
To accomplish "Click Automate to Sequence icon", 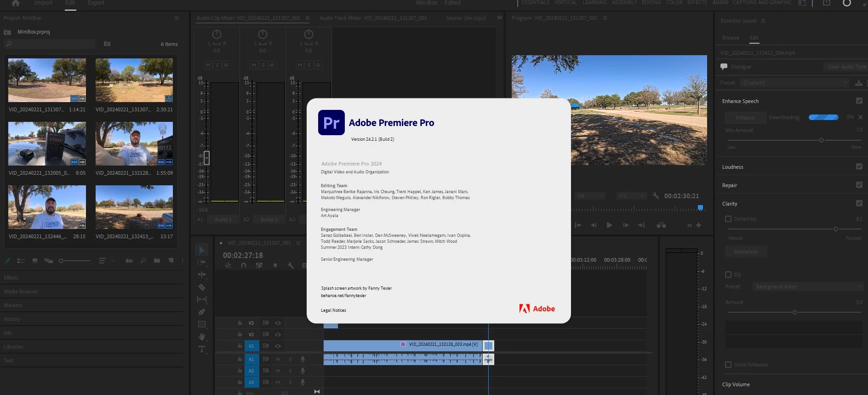I will (129, 261).
